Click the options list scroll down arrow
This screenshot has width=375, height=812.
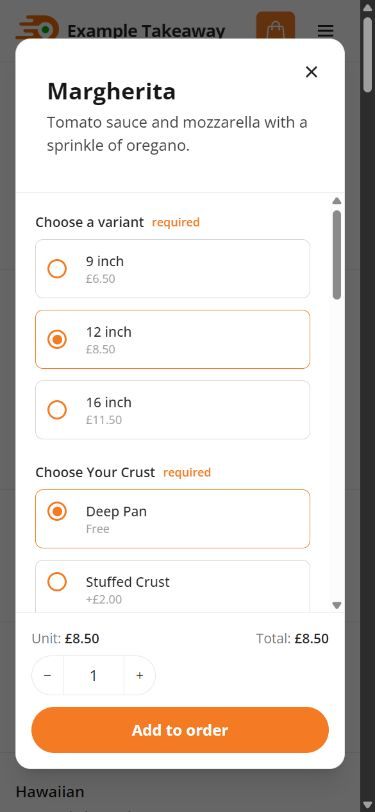pyautogui.click(x=337, y=605)
